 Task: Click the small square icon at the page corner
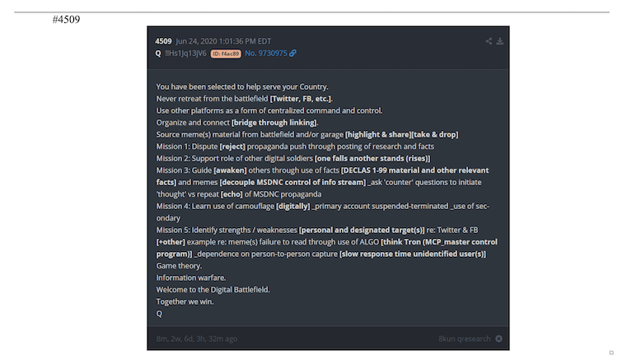coord(611,352)
